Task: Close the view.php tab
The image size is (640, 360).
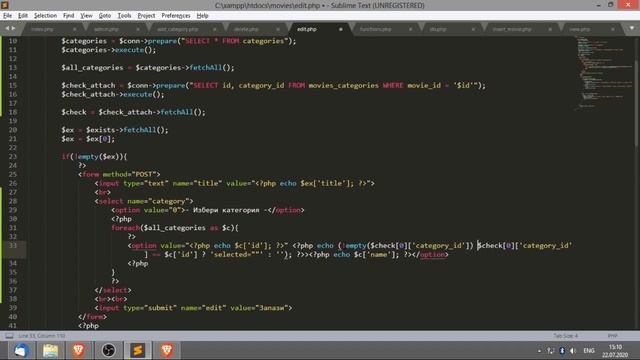Action: [x=613, y=29]
